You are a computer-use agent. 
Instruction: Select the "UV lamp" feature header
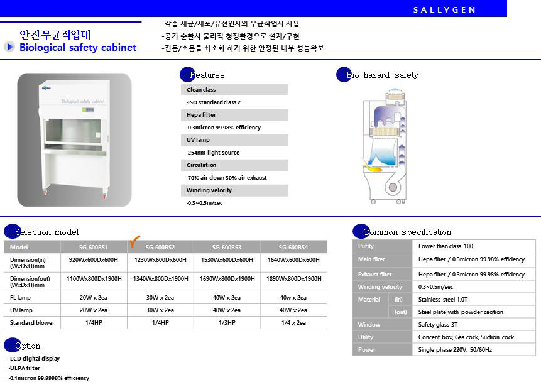click(234, 140)
